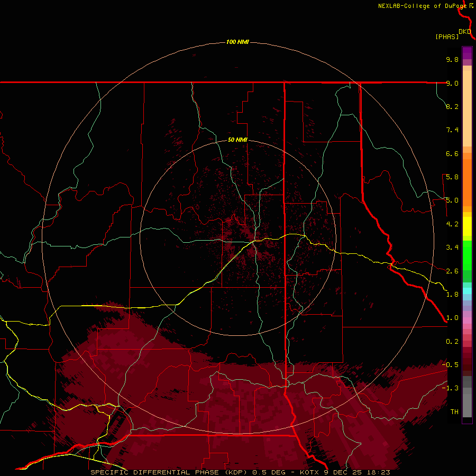476x476 pixels.
Task: Click the 9.8 value on the color scale
Action: [452, 59]
